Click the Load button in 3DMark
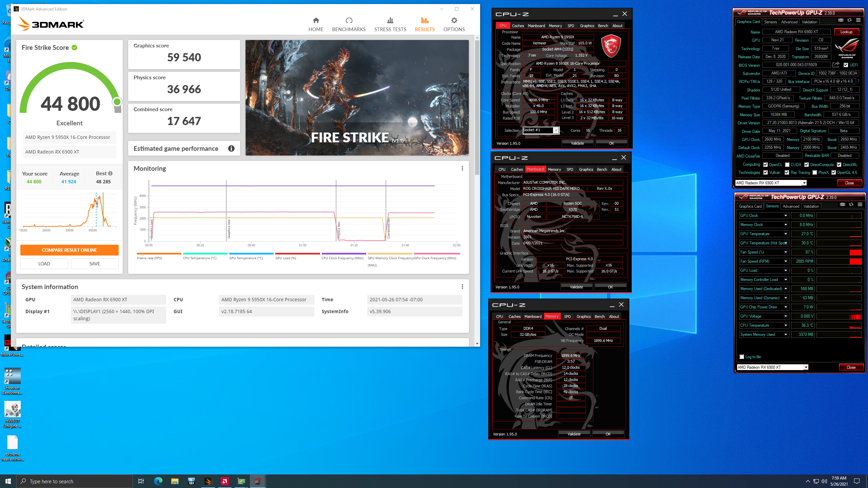Viewport: 868px width, 488px height. [x=44, y=264]
